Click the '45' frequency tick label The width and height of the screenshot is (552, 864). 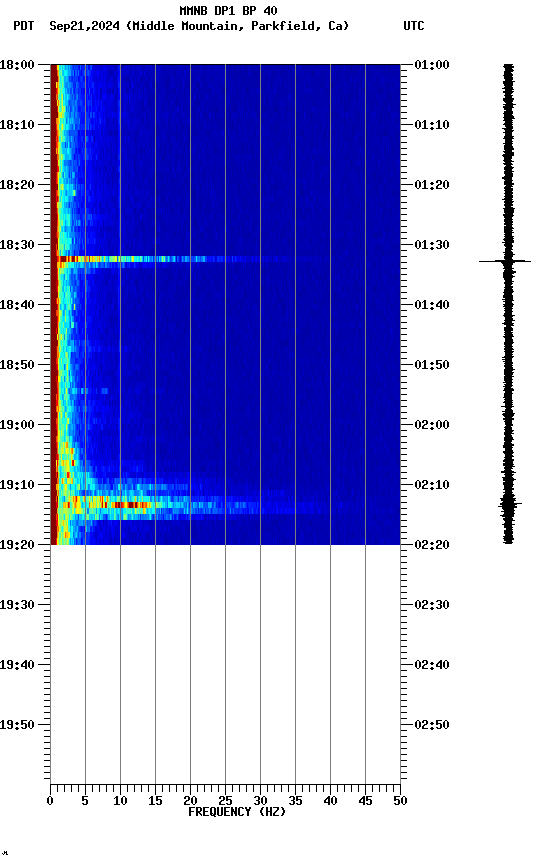(365, 801)
